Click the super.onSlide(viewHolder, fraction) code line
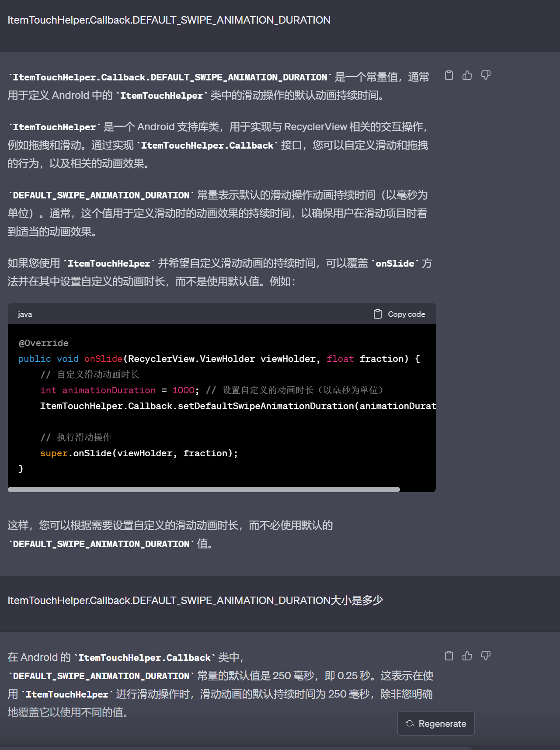Image resolution: width=560 pixels, height=750 pixels. [139, 453]
